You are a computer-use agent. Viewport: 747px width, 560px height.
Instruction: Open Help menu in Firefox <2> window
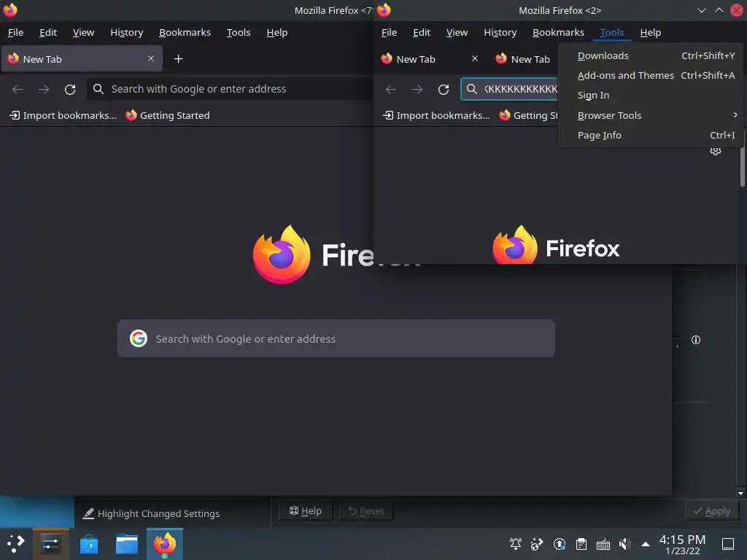click(x=650, y=32)
